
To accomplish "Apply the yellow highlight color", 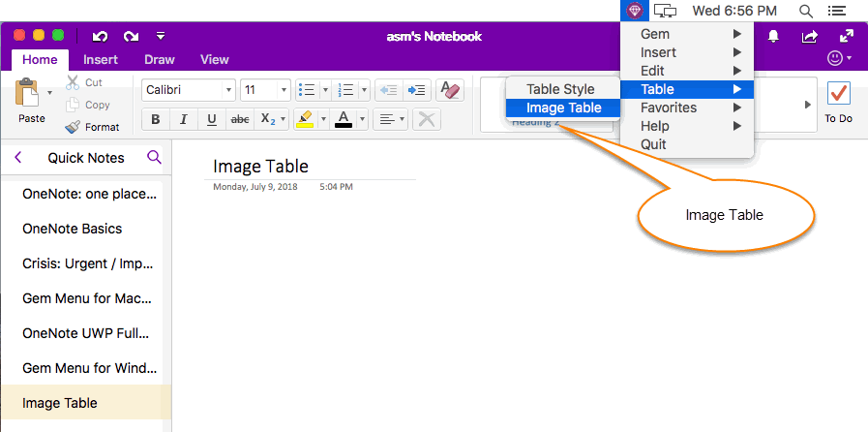I will 305,119.
